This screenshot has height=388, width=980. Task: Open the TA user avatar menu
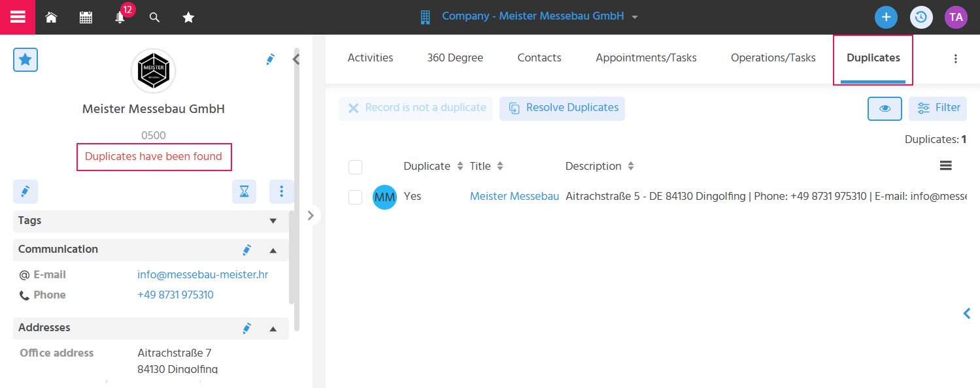[x=956, y=17]
